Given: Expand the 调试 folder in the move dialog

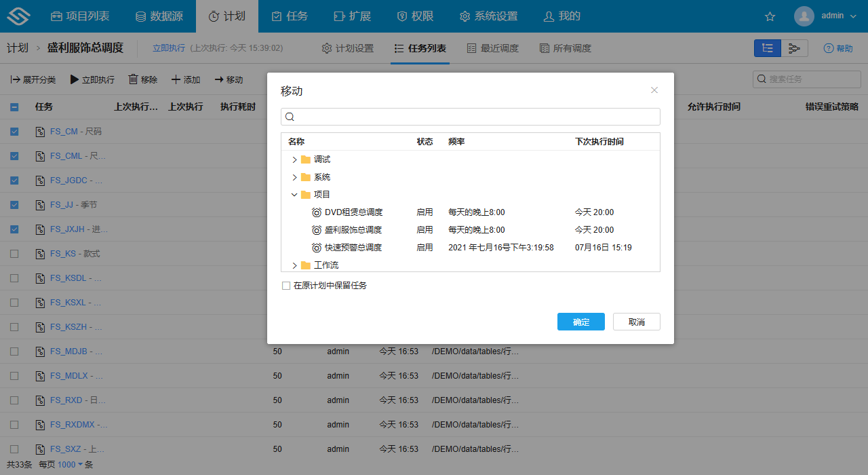Looking at the screenshot, I should [x=294, y=159].
